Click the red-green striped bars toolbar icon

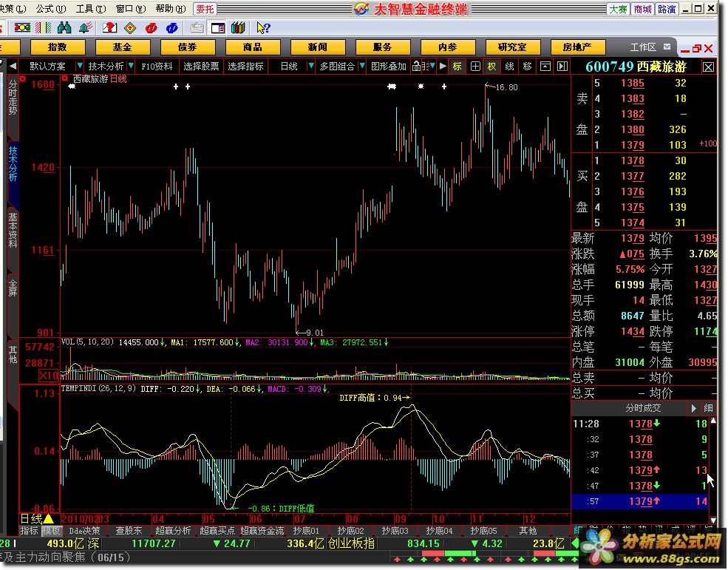coord(43,28)
